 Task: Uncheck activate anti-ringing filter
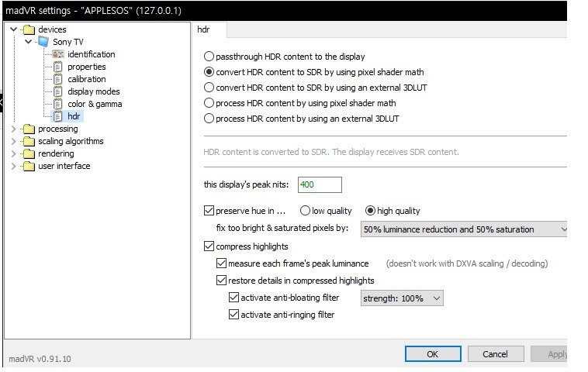(233, 315)
